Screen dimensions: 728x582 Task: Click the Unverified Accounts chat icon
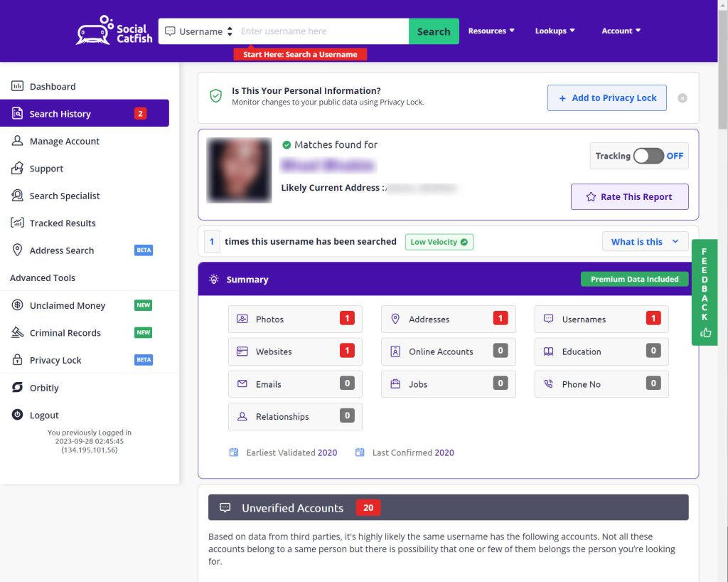coord(225,507)
